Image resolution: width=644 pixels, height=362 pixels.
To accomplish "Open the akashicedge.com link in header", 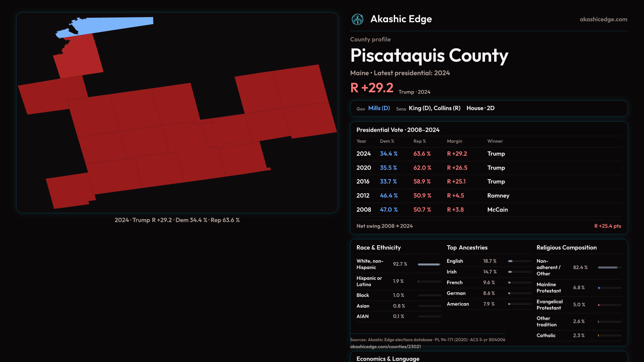I will click(x=603, y=19).
